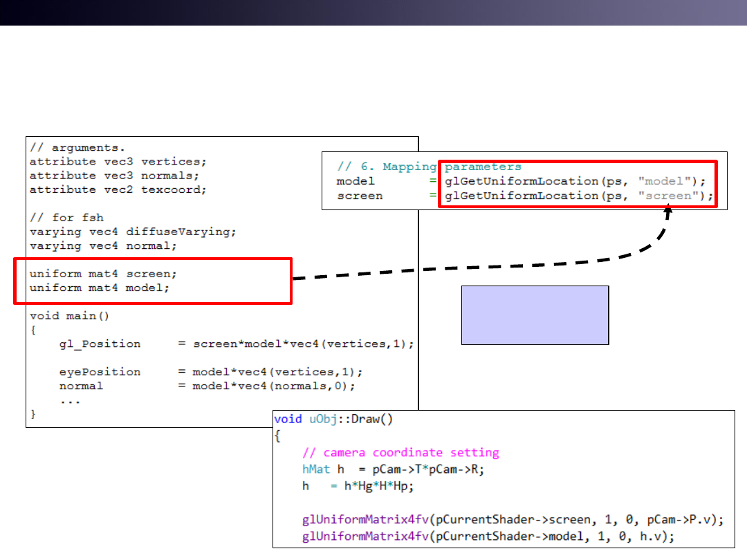The width and height of the screenshot is (747, 560).
Task: Click glUniformMatrix4fv call passing pCam->P.v
Action: pos(513,519)
